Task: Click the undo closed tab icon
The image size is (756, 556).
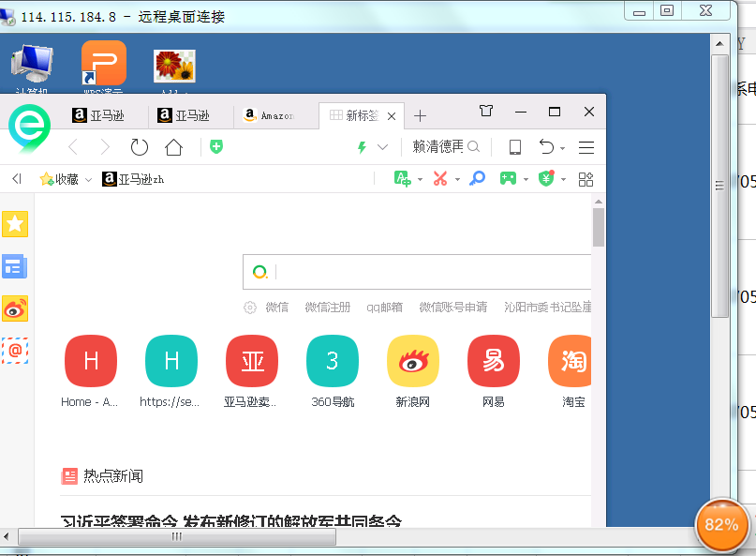Action: pyautogui.click(x=546, y=146)
